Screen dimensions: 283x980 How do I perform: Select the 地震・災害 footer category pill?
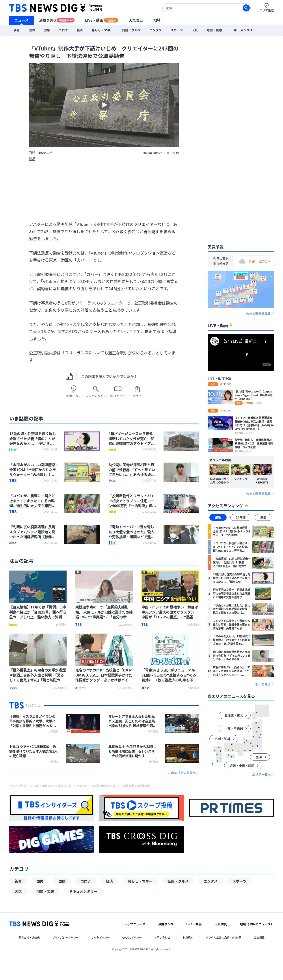45,891
